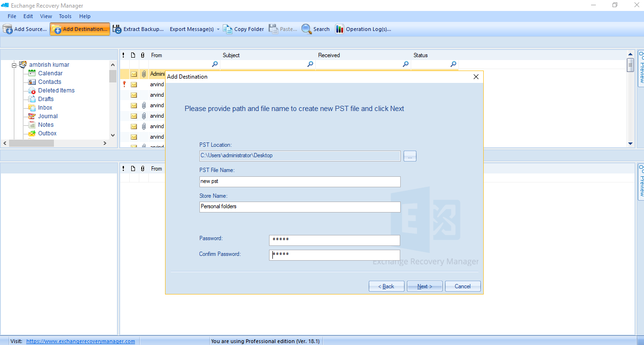Select the Outbox folder
Screen dimensions: 644x345
47,133
